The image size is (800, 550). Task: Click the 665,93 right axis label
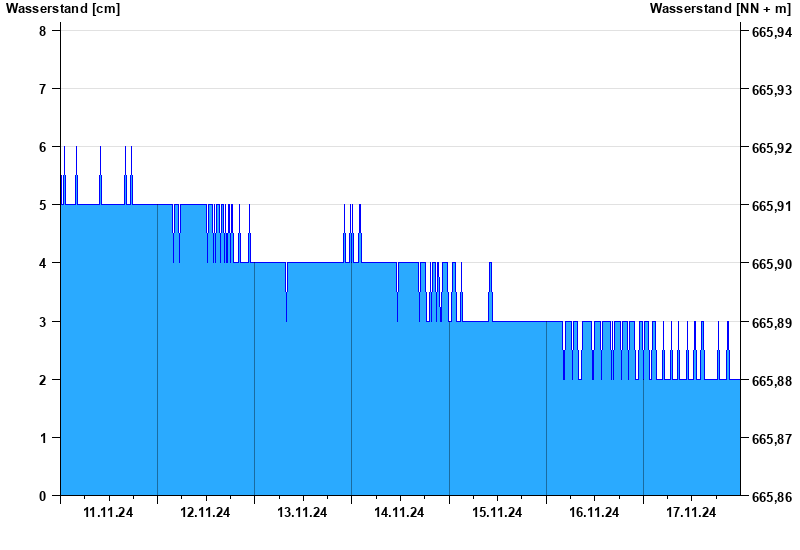771,90
